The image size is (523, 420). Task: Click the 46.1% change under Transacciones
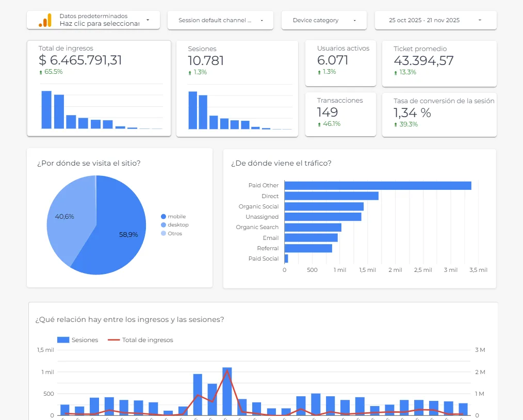[x=332, y=124]
